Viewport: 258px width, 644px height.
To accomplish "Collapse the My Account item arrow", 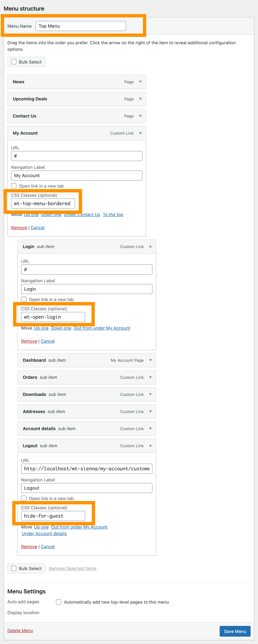I will pos(140,133).
